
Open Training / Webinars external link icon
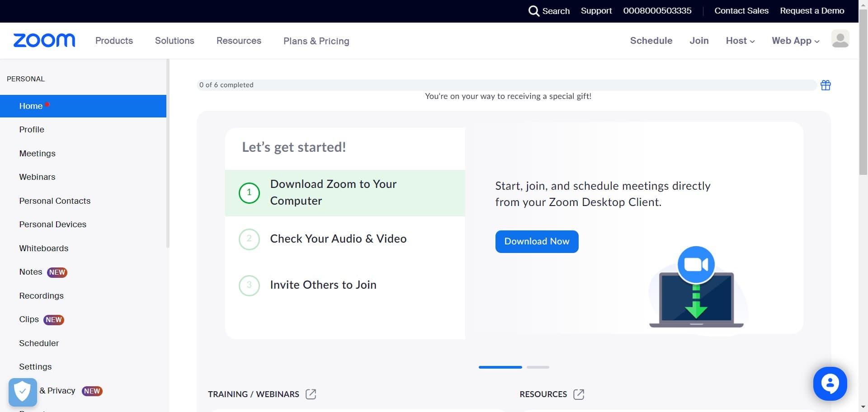click(311, 394)
